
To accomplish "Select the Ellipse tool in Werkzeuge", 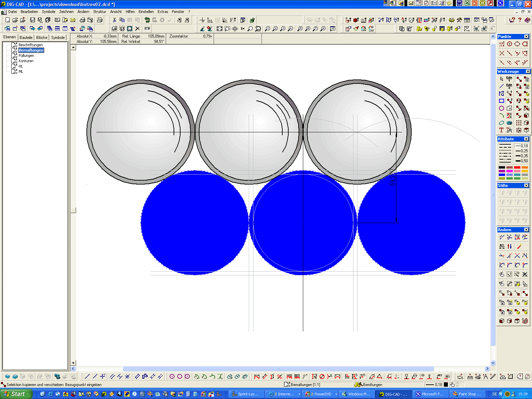I will tap(501, 123).
